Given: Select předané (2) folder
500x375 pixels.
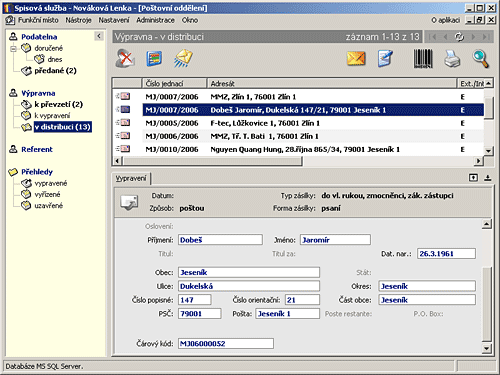Looking at the screenshot, I should (x=55, y=71).
